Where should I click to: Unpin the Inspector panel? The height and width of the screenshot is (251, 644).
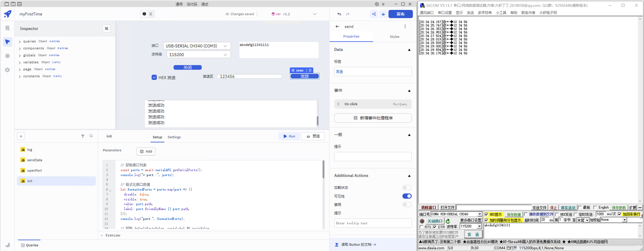point(107,28)
